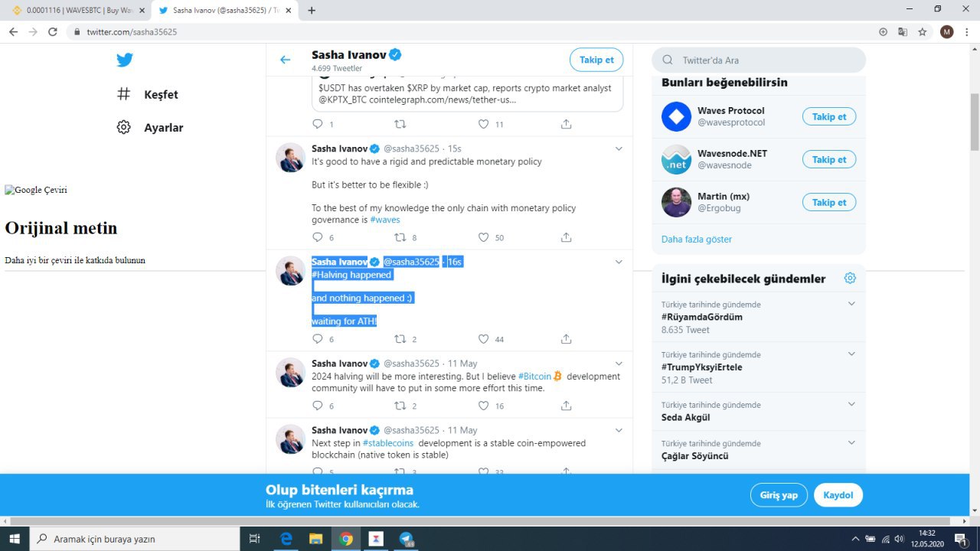The width and height of the screenshot is (980, 551).
Task: Open Chrome profile avatar M
Action: [947, 32]
